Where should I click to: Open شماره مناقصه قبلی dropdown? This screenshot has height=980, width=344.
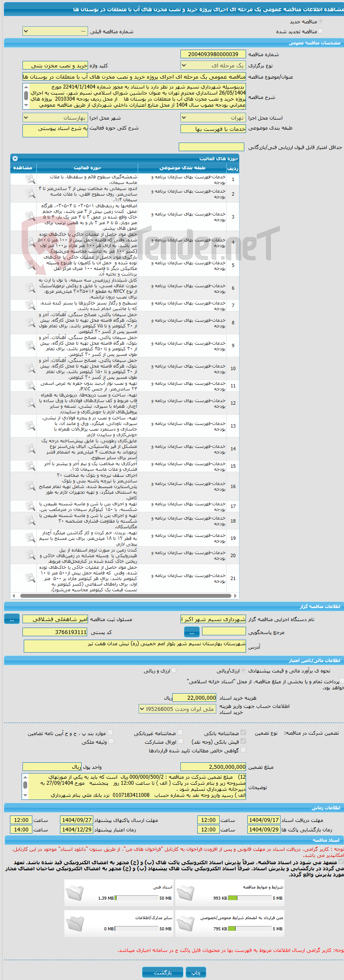55,32
